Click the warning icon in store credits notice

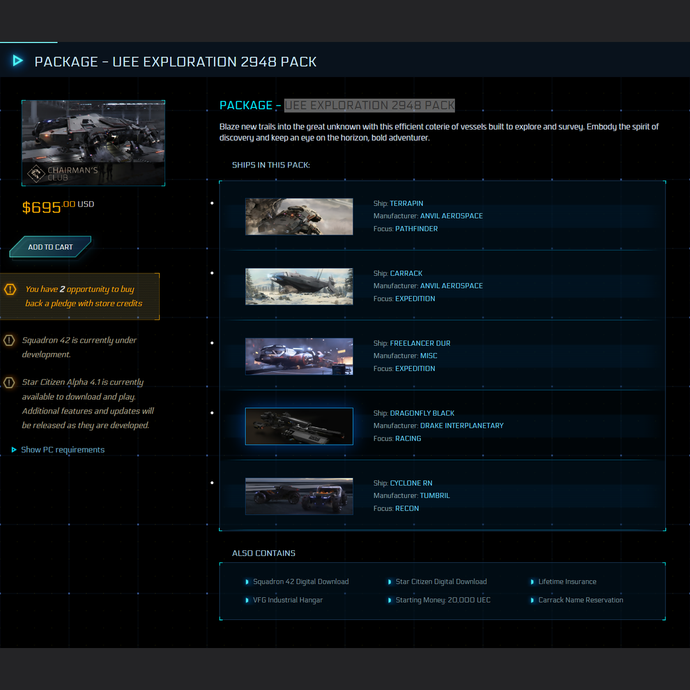[10, 289]
